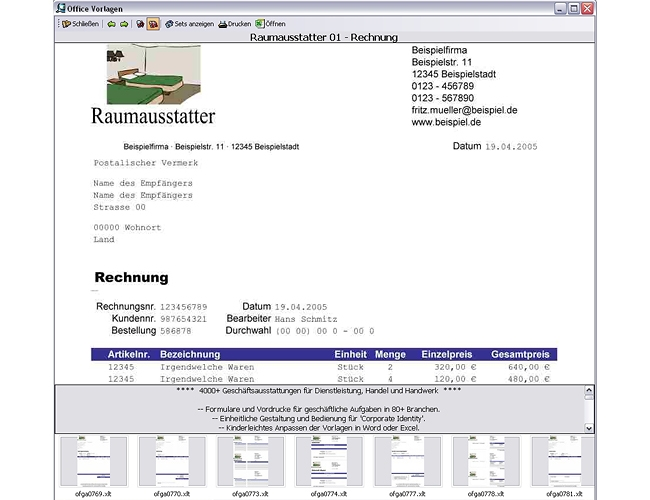
Task: Close the Office Vorlagen window
Action: pos(587,8)
